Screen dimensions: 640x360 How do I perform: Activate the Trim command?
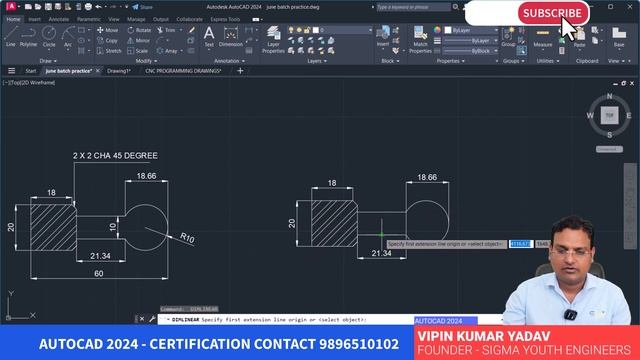tap(166, 30)
